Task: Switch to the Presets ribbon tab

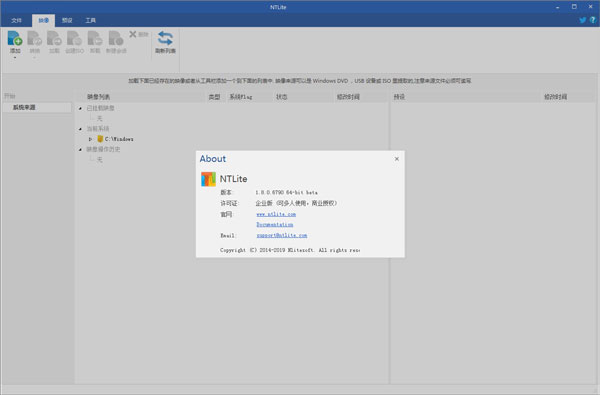Action: coord(67,20)
